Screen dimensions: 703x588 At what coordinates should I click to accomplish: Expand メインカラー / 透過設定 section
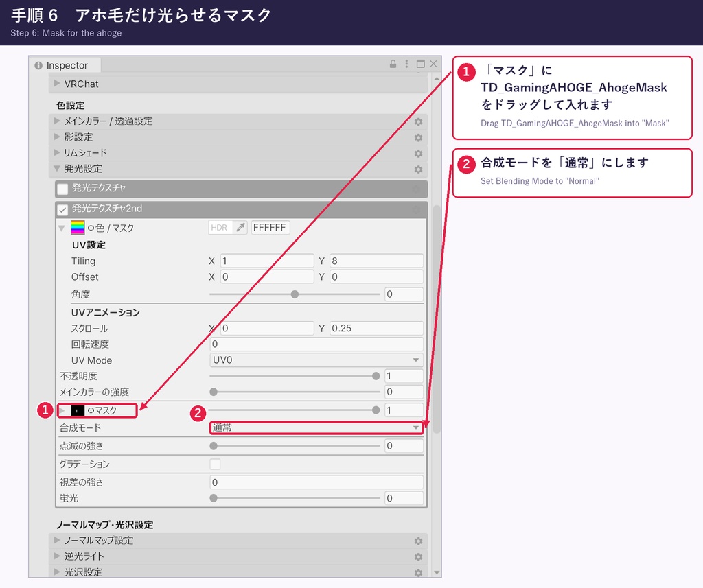57,121
